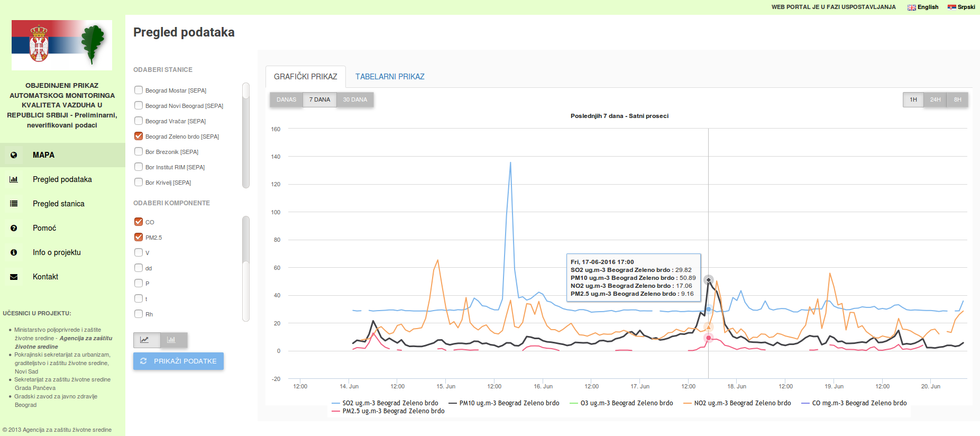Enable the dd component checkbox

(x=139, y=268)
